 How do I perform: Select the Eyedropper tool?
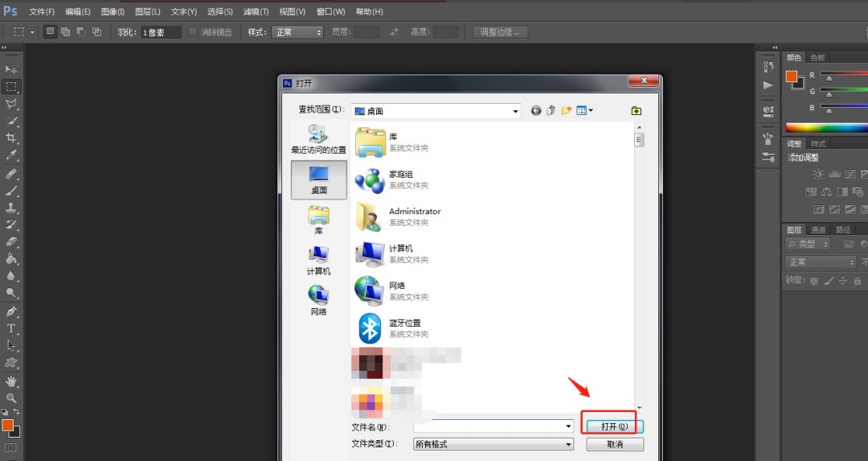pyautogui.click(x=11, y=155)
